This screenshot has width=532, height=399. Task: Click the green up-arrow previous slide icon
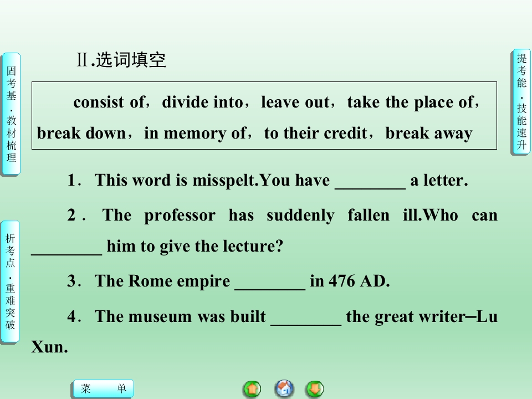[252, 389]
